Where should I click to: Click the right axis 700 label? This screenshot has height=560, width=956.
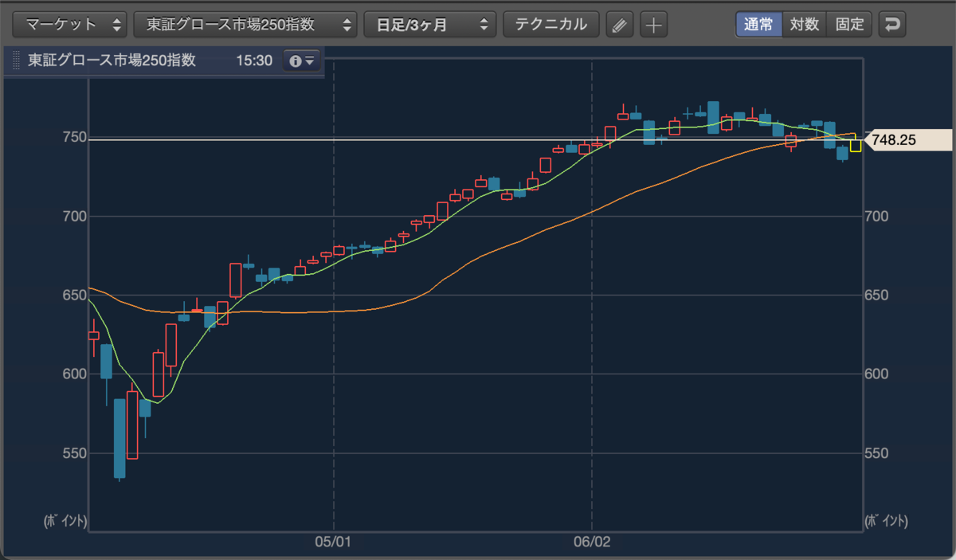(878, 216)
